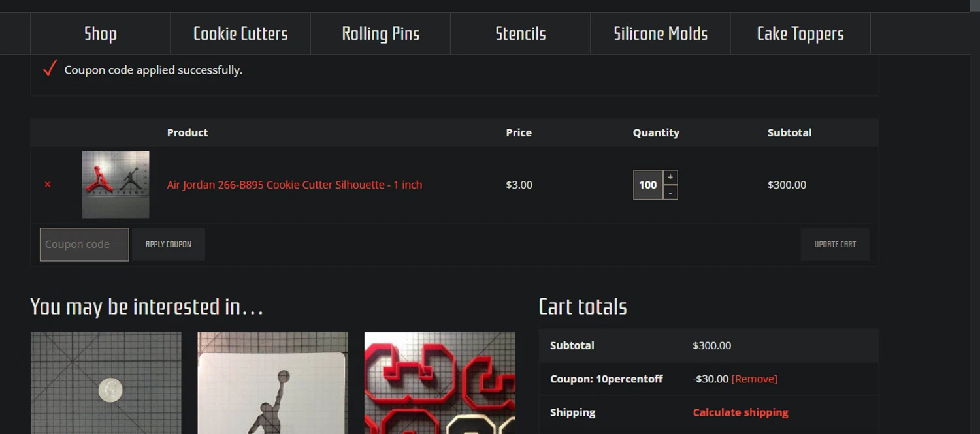Go to the Rolling Pins category

coord(380,33)
